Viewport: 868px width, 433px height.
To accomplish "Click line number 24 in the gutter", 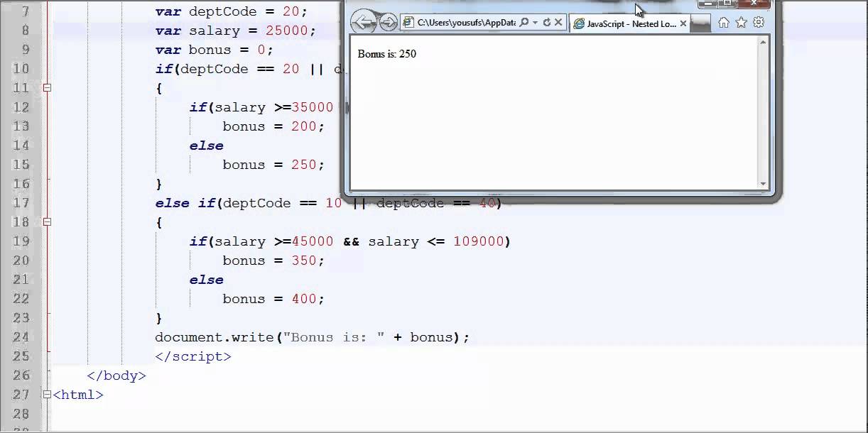I will (x=21, y=337).
